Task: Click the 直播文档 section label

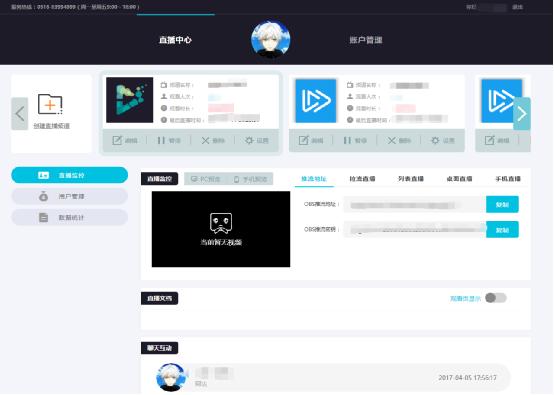Action: [159, 299]
